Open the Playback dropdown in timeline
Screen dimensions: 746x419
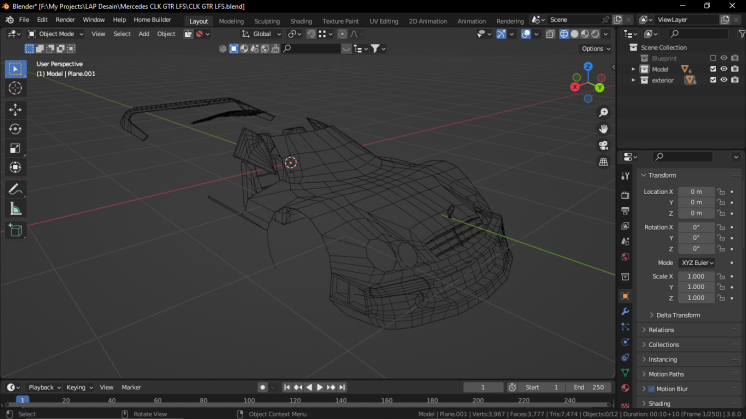pos(45,387)
